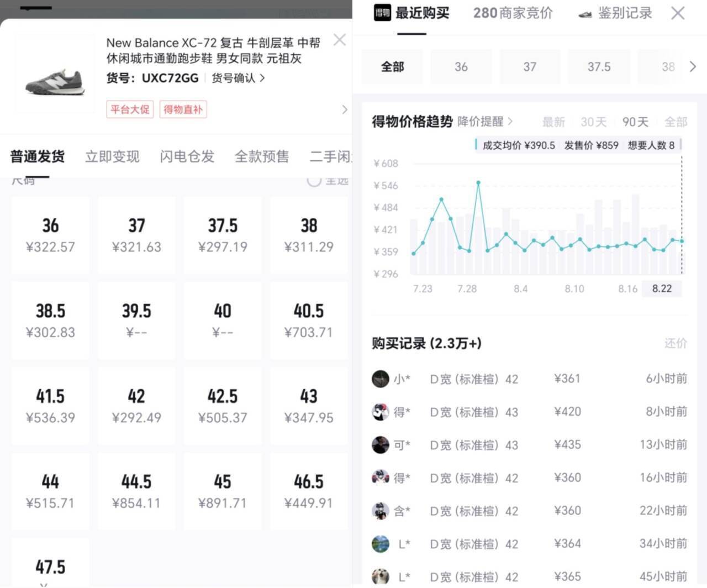This screenshot has width=707, height=588.
Task: Filter purchases by size 38
Action: (x=662, y=67)
